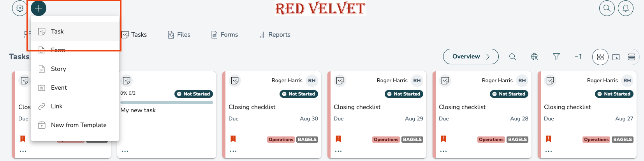The image size is (644, 161).
Task: Open the filter funnel icon
Action: [556, 57]
